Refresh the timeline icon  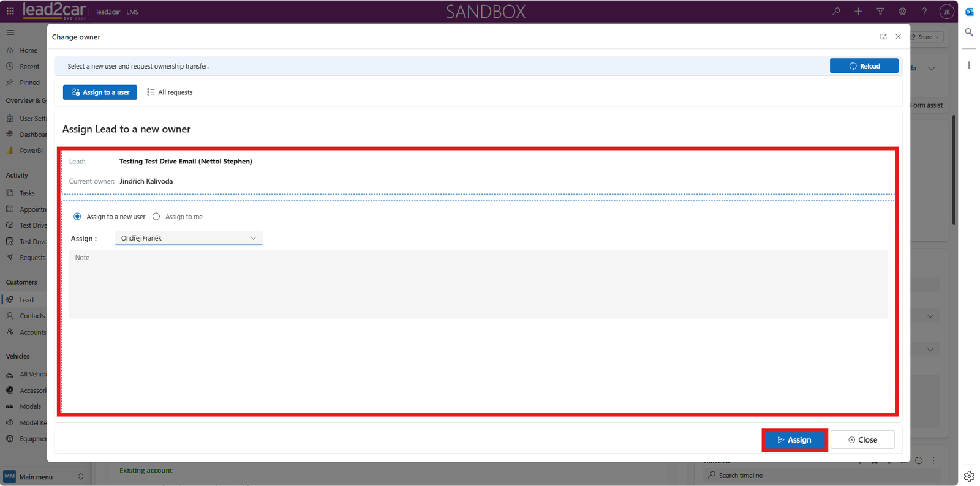(919, 460)
